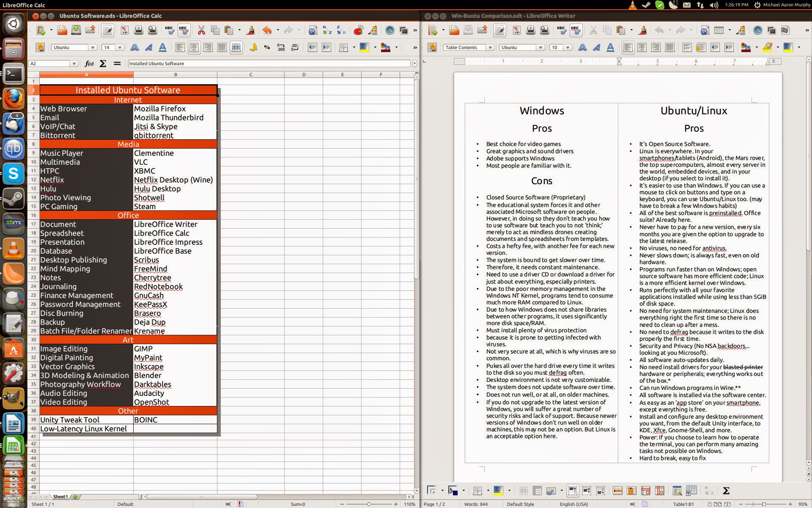Open the Font Name dropdown in Calc
The image size is (812, 508).
click(93, 47)
